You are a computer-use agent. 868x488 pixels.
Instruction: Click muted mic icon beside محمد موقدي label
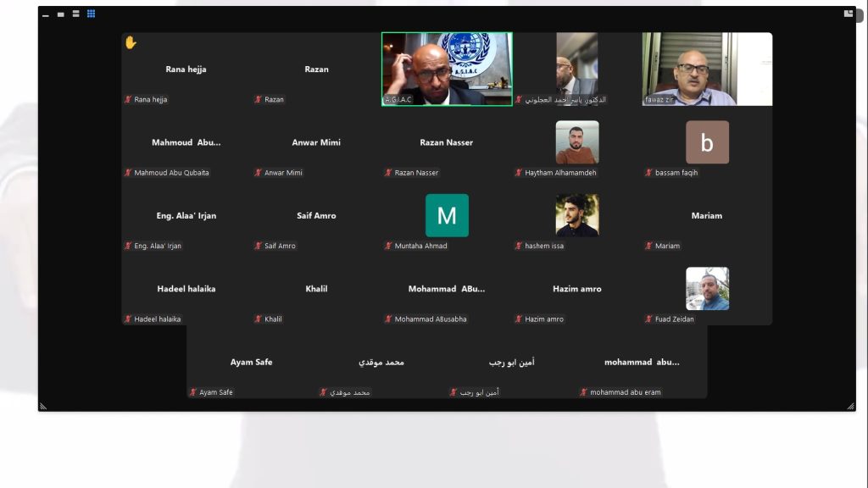323,392
